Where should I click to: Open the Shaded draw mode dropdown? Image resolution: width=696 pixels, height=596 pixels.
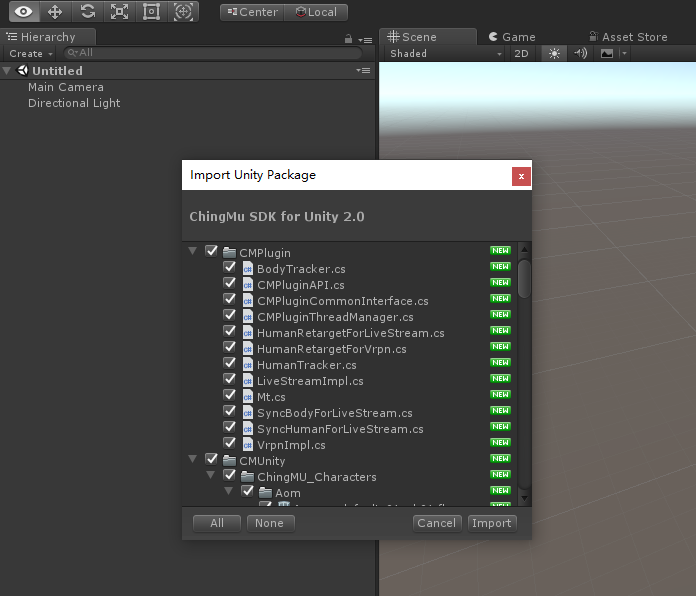coord(446,54)
